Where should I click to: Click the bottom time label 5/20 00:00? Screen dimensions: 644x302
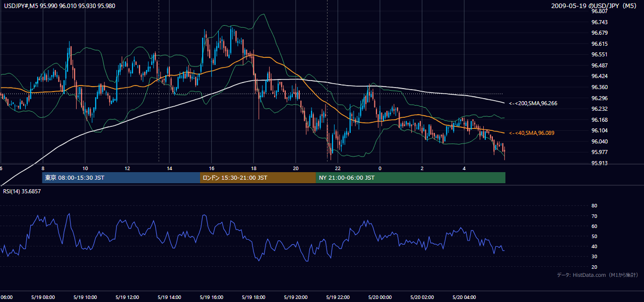pyautogui.click(x=380, y=297)
